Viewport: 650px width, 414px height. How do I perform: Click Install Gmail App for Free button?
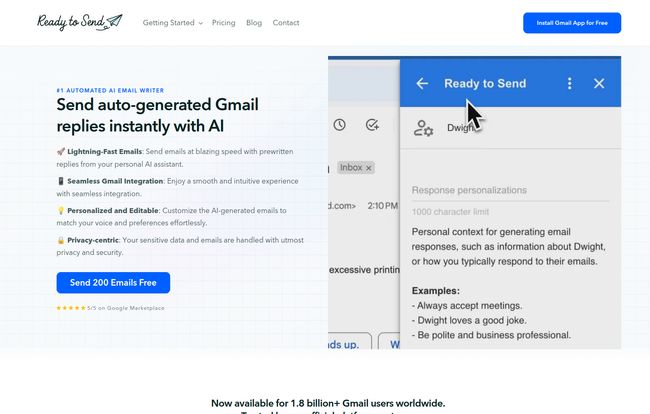point(572,23)
